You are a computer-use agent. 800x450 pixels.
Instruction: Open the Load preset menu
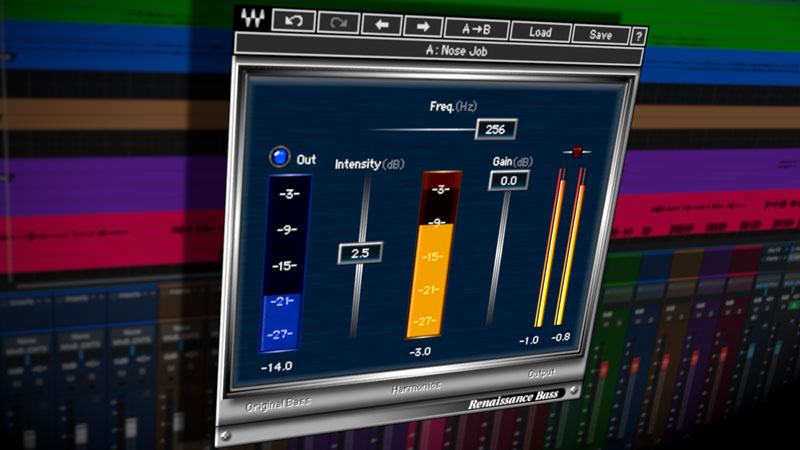(540, 32)
